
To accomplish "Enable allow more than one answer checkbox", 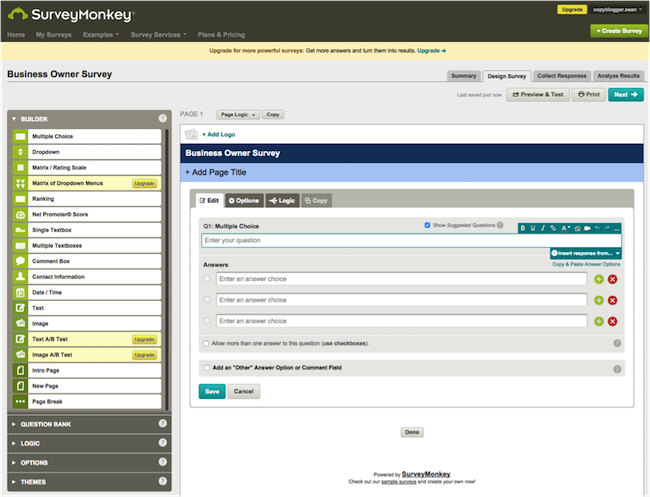I will coord(206,343).
